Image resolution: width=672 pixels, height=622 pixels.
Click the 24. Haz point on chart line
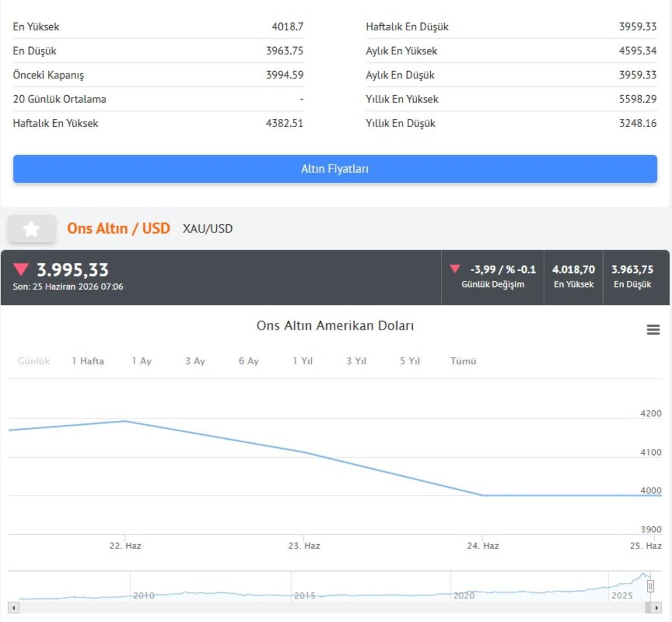(483, 495)
